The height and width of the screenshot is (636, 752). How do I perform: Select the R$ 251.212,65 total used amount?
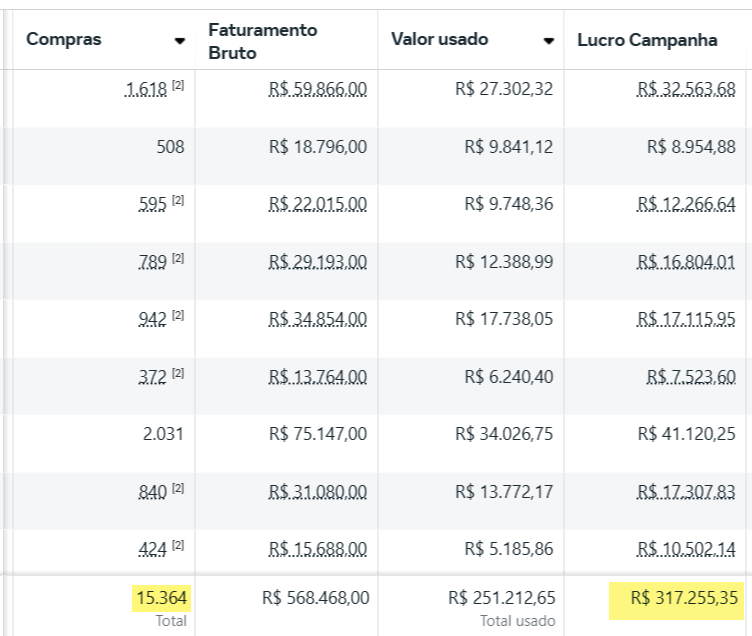tap(503, 598)
